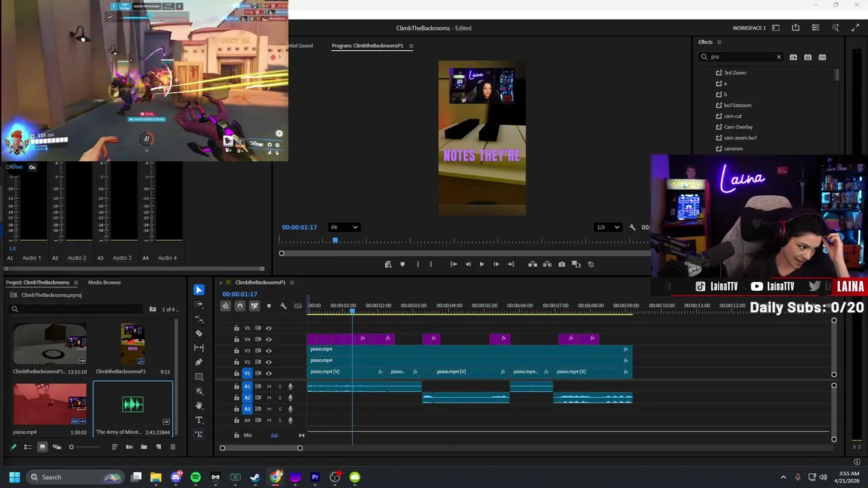
Task: Go to In point in Program monitor
Action: [454, 264]
